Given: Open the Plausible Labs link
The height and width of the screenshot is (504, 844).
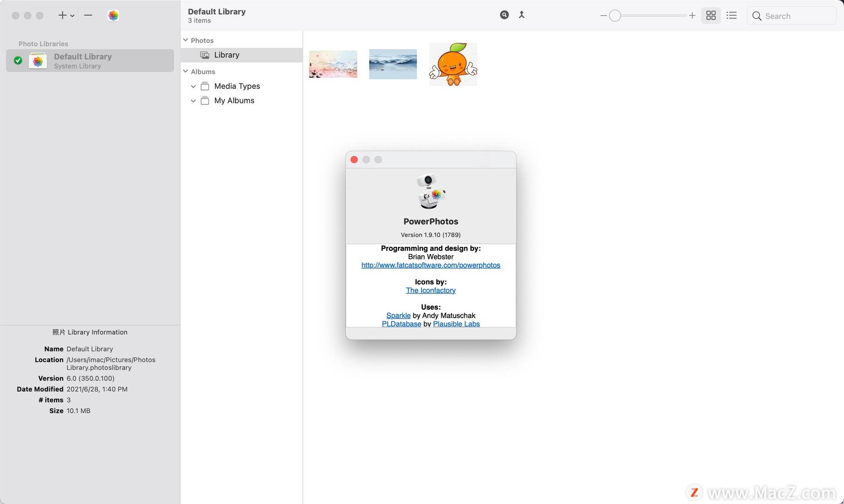Looking at the screenshot, I should [x=456, y=324].
